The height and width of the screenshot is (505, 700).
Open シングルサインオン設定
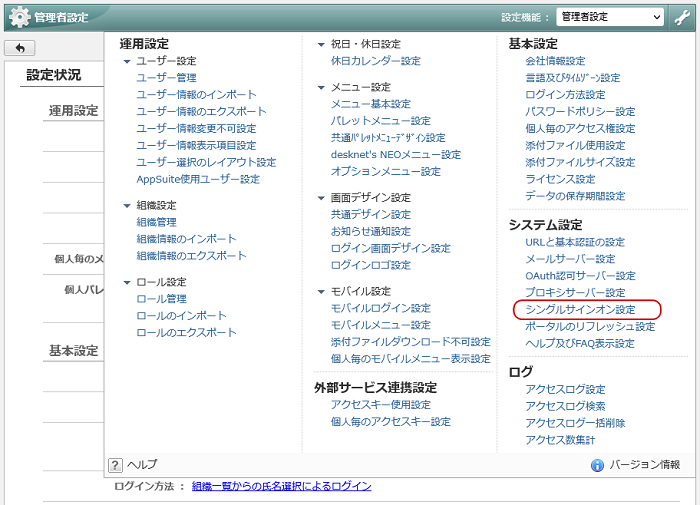tap(580, 310)
